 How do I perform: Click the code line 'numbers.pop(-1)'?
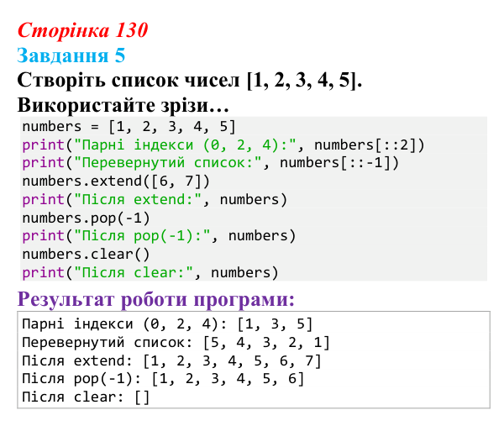(86, 218)
